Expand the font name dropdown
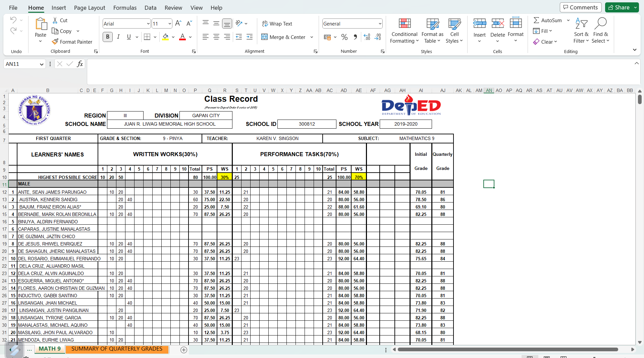This screenshot has height=358, width=644. [148, 24]
